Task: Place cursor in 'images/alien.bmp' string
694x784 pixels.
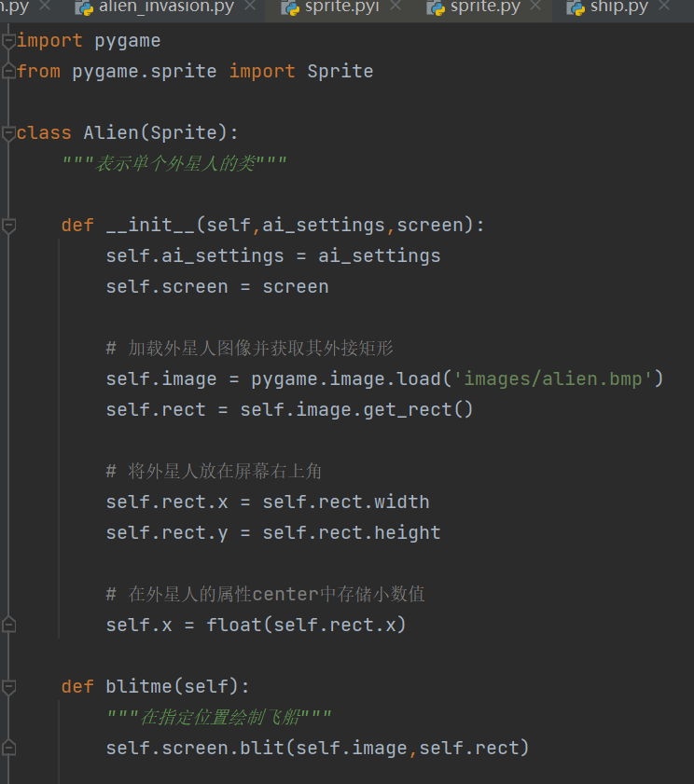Action: click(x=557, y=379)
